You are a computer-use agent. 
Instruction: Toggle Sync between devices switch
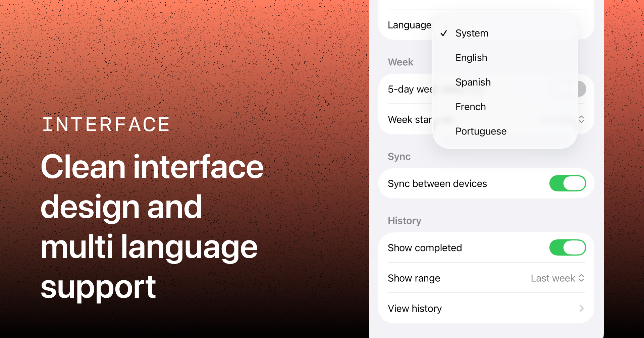coord(567,183)
